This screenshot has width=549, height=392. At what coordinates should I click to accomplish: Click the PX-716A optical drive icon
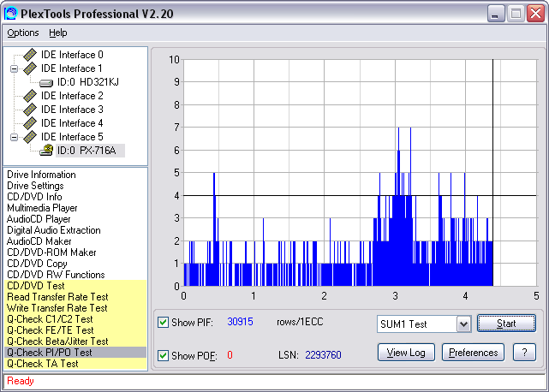coord(46,150)
